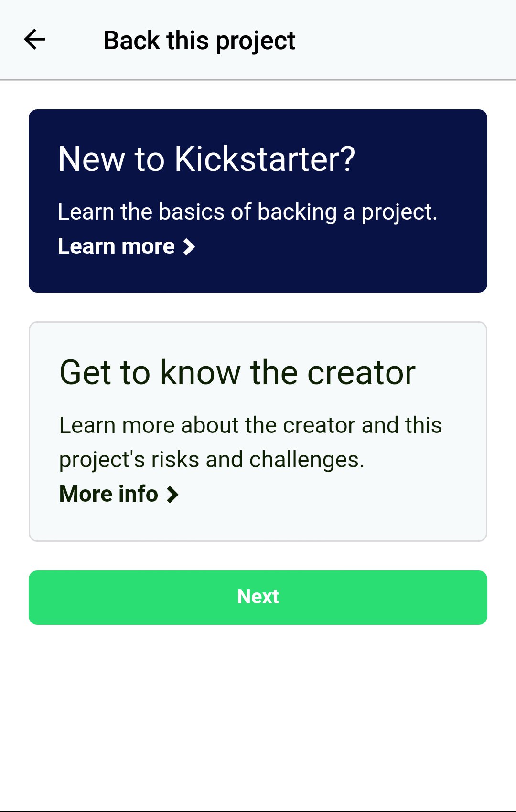This screenshot has width=516, height=812.
Task: Click the white gap between the two cards
Action: coord(258,307)
